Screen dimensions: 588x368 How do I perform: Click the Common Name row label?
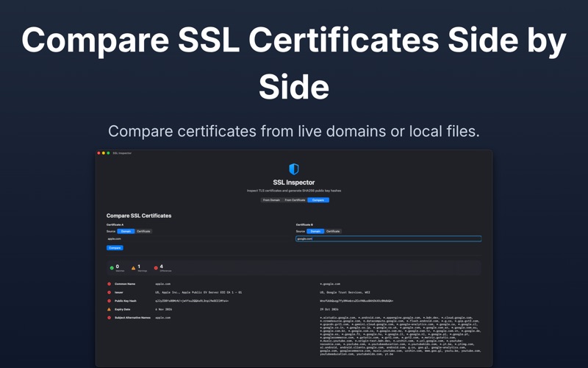pyautogui.click(x=125, y=284)
